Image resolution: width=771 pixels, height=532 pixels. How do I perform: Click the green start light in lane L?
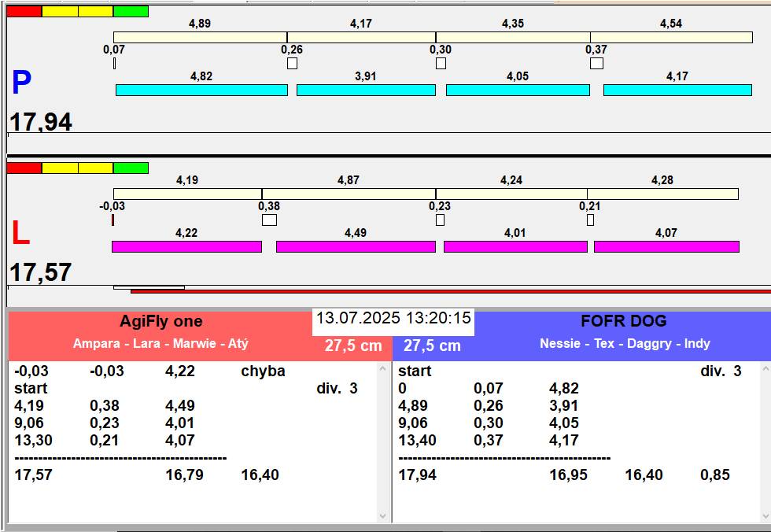tap(131, 168)
